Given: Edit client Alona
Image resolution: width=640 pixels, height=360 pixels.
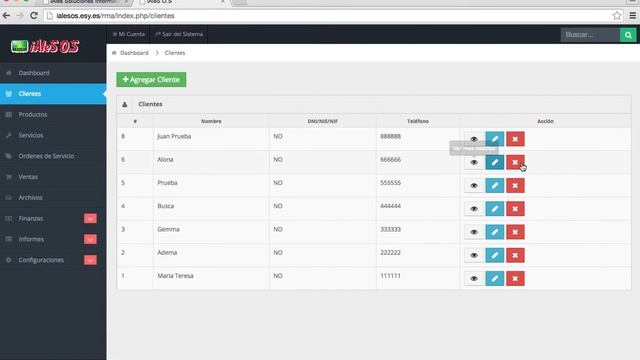Looking at the screenshot, I should (495, 162).
